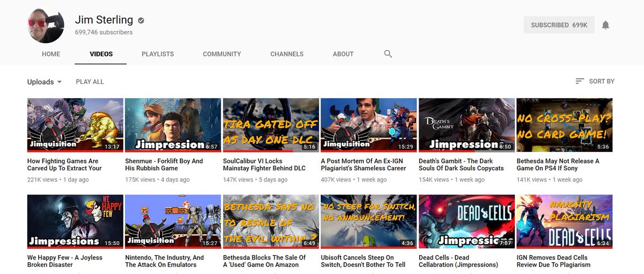
Task: Click the PLAY ALL button
Action: click(90, 82)
